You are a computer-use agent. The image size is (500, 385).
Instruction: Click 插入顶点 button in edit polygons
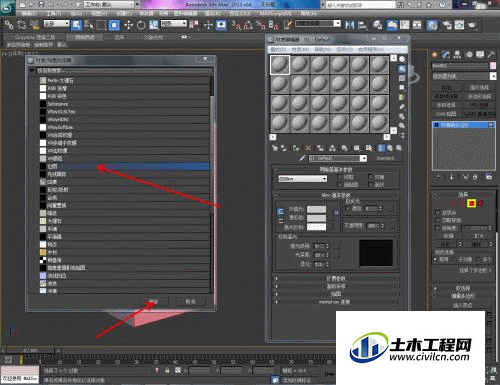(463, 305)
